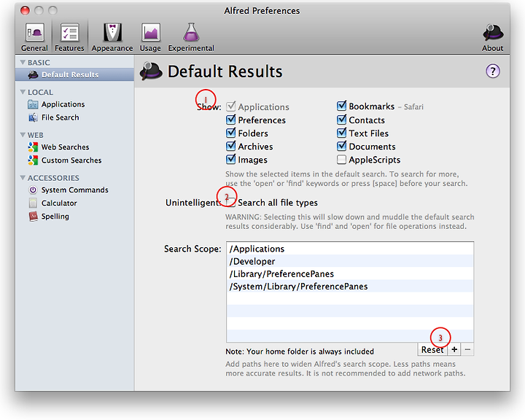This screenshot has width=525, height=420.
Task: Uncheck the Archives checkbox
Action: (x=230, y=146)
